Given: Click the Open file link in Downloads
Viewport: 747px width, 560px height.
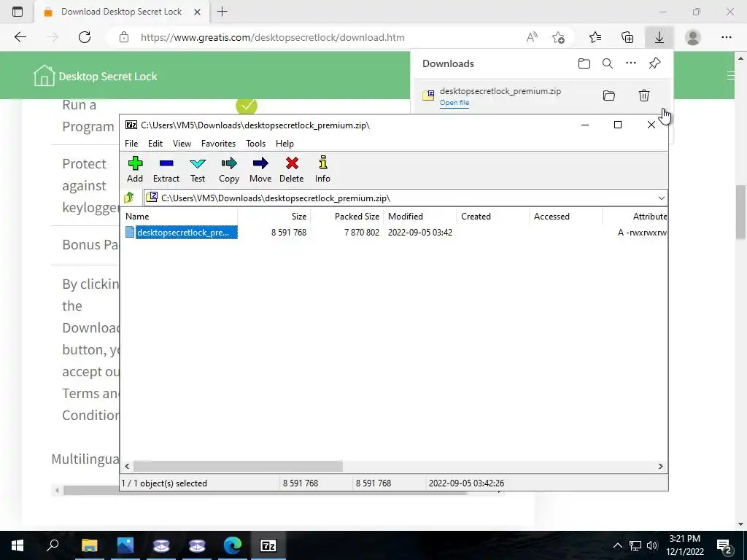Looking at the screenshot, I should (x=454, y=102).
